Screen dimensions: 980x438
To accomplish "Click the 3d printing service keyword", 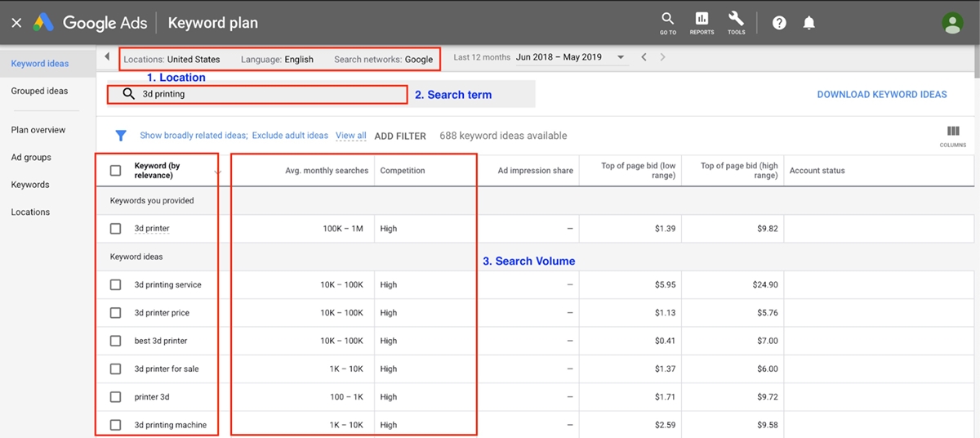I will click(168, 285).
